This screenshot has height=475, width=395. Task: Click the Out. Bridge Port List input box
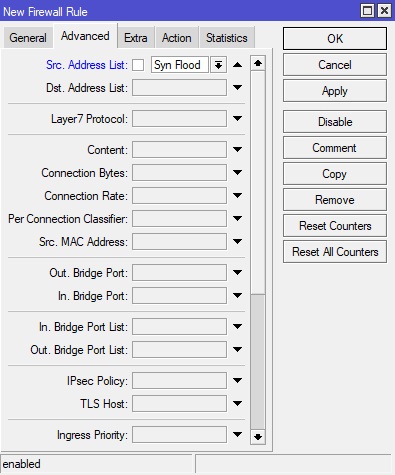click(179, 350)
